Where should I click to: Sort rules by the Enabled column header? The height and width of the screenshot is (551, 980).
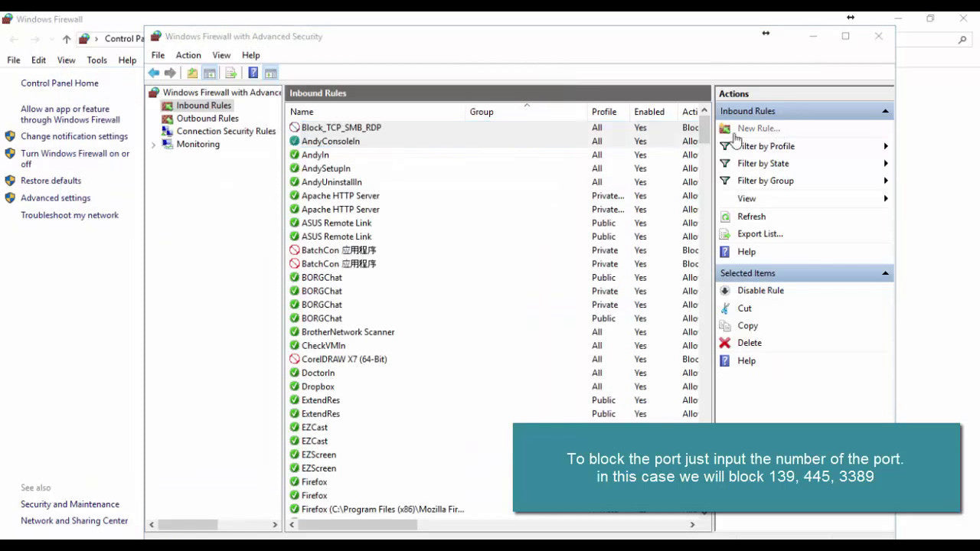tap(654, 112)
